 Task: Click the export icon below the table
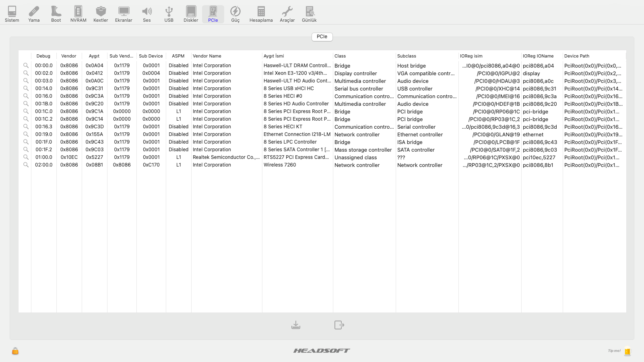pos(339,325)
